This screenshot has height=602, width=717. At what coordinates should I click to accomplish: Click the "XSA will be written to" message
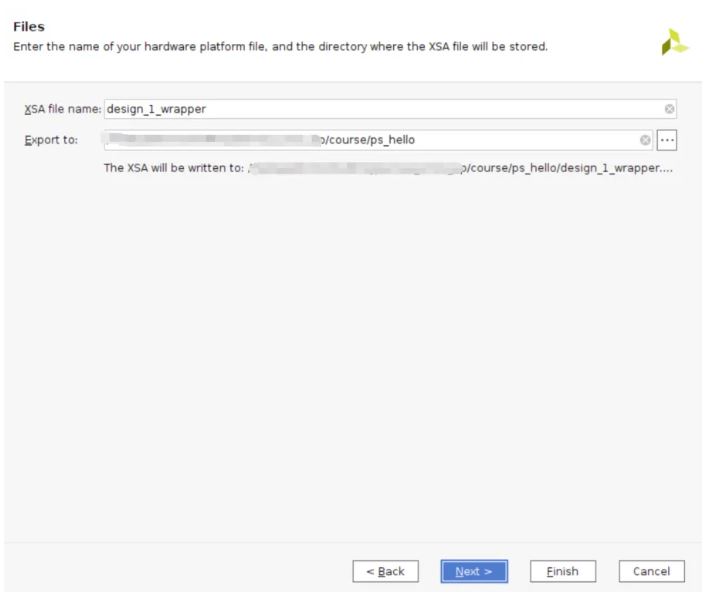tap(174, 168)
